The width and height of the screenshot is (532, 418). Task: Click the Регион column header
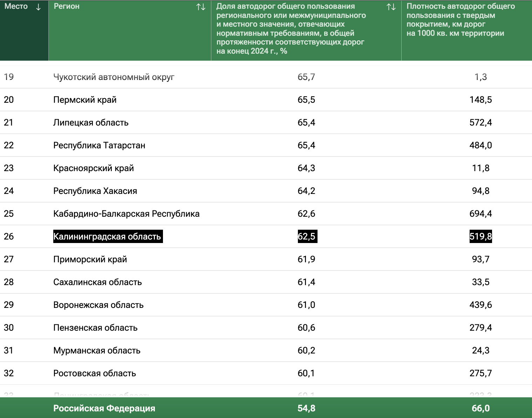click(130, 31)
